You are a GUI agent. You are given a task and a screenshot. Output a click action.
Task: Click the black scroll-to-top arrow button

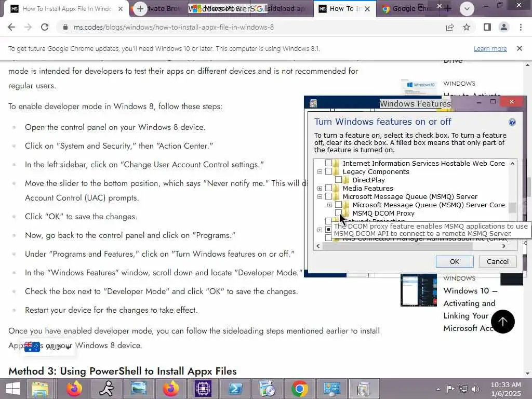tap(502, 321)
